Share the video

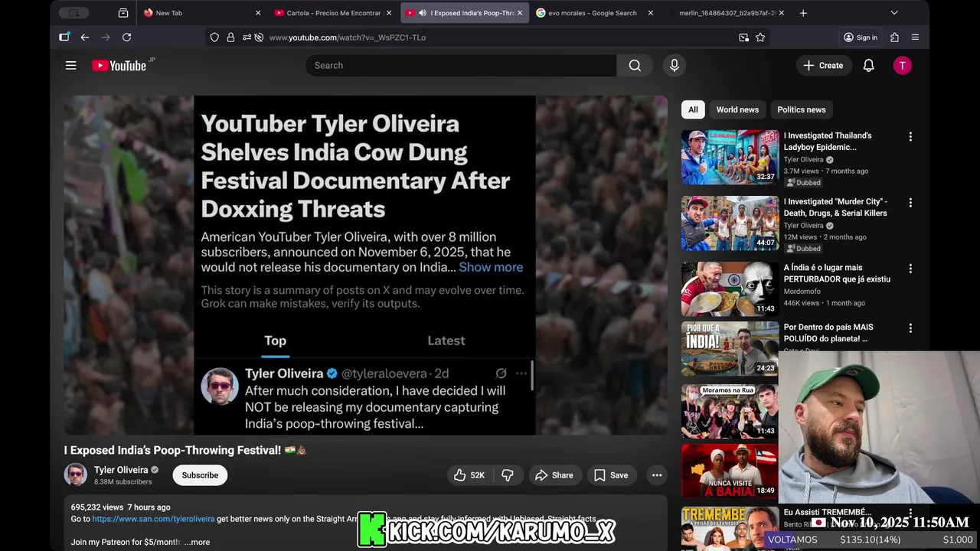tap(554, 475)
